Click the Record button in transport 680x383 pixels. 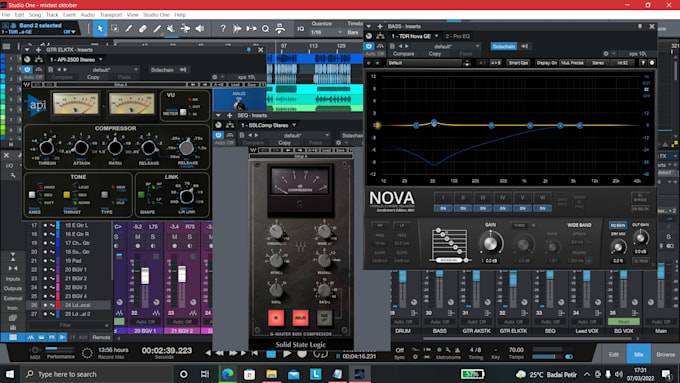pos(302,354)
